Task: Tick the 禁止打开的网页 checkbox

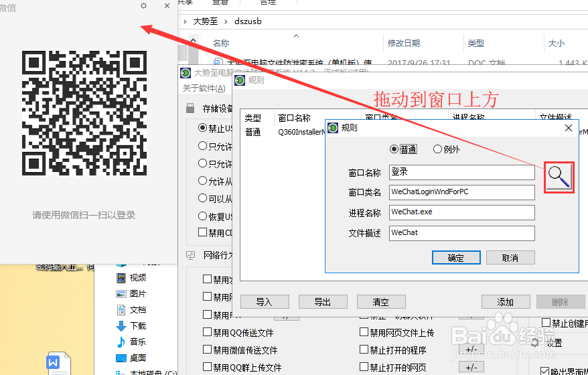Action: (x=364, y=367)
